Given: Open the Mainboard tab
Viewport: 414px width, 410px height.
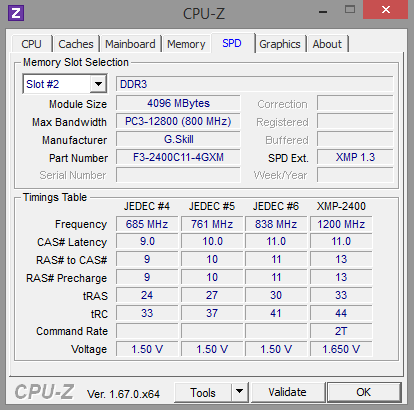Looking at the screenshot, I should [x=130, y=44].
